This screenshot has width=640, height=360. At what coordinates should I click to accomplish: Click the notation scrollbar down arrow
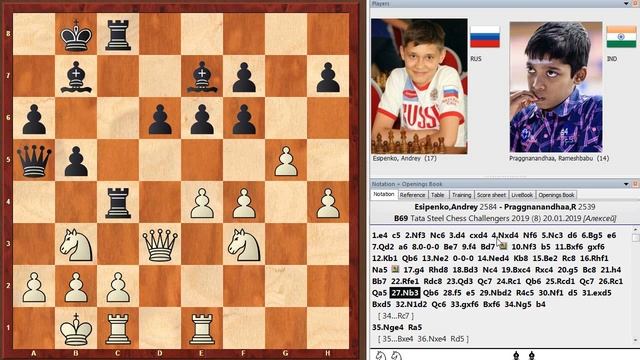636,340
